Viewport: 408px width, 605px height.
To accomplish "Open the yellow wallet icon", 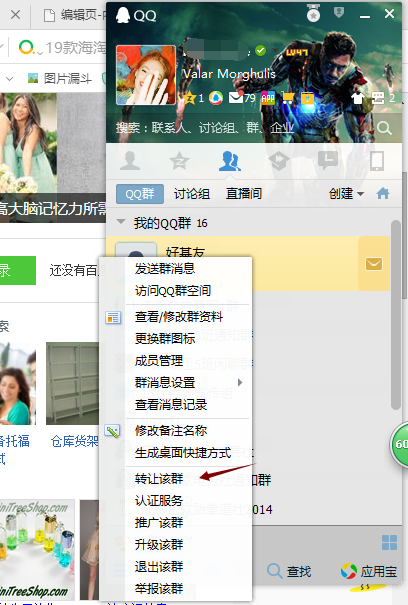I will (308, 98).
